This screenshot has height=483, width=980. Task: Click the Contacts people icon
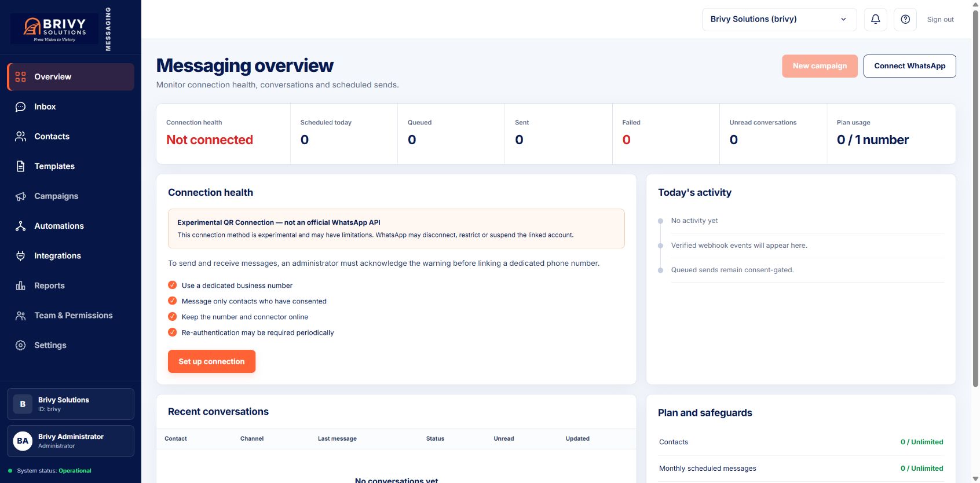point(21,136)
